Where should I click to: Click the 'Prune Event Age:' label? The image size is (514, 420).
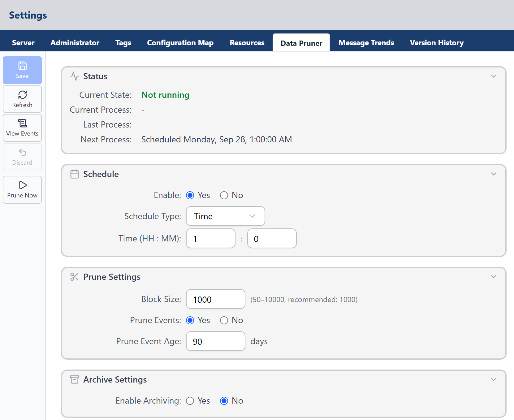(149, 341)
